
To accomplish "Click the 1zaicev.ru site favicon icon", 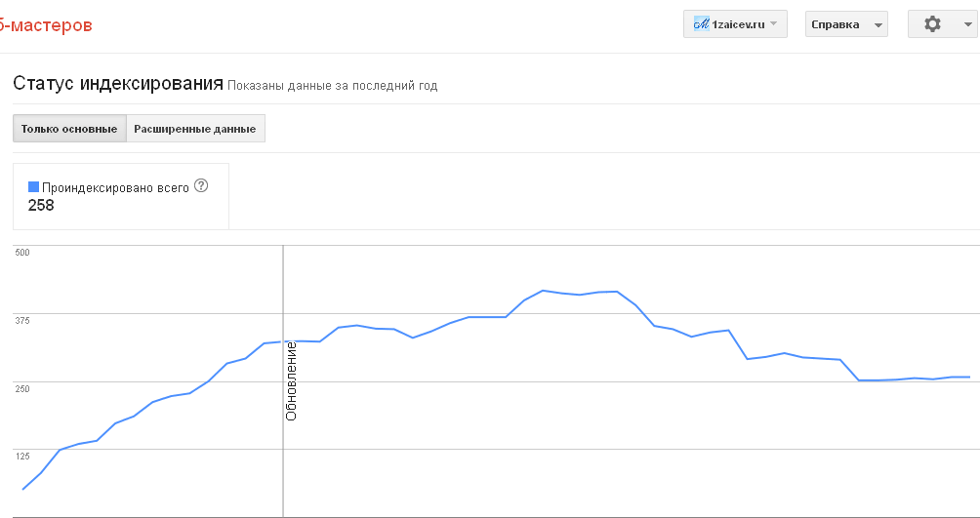I will tap(701, 24).
